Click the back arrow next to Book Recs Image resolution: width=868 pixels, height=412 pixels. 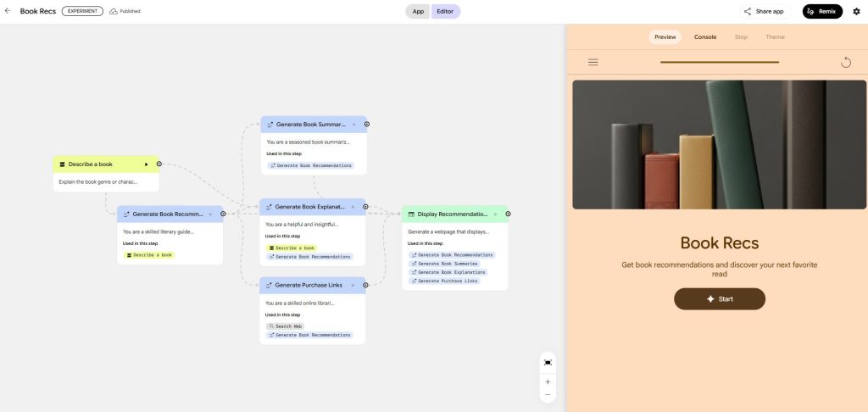point(8,11)
